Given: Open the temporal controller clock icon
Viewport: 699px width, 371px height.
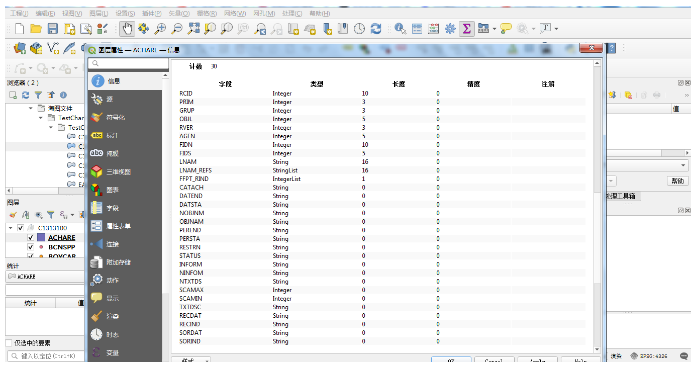Looking at the screenshot, I should pyautogui.click(x=359, y=29).
